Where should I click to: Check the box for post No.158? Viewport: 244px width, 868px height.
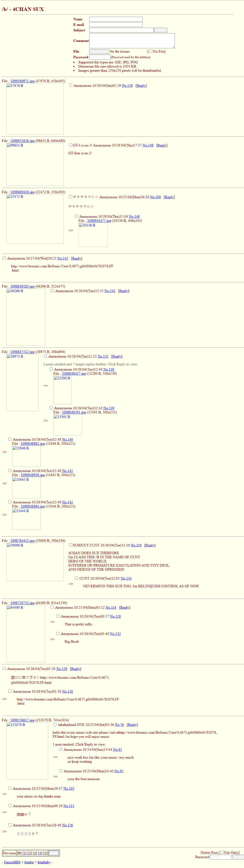pos(71,85)
